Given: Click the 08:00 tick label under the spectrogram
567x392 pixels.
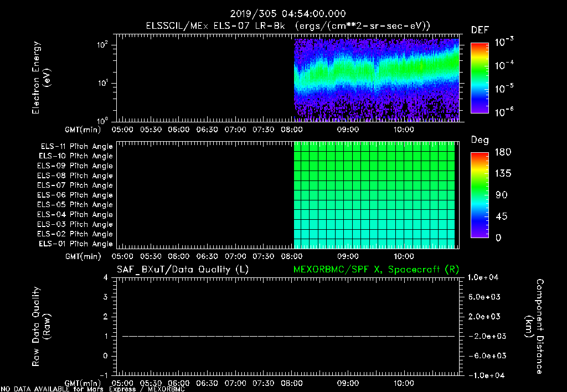Looking at the screenshot, I should click(x=292, y=130).
